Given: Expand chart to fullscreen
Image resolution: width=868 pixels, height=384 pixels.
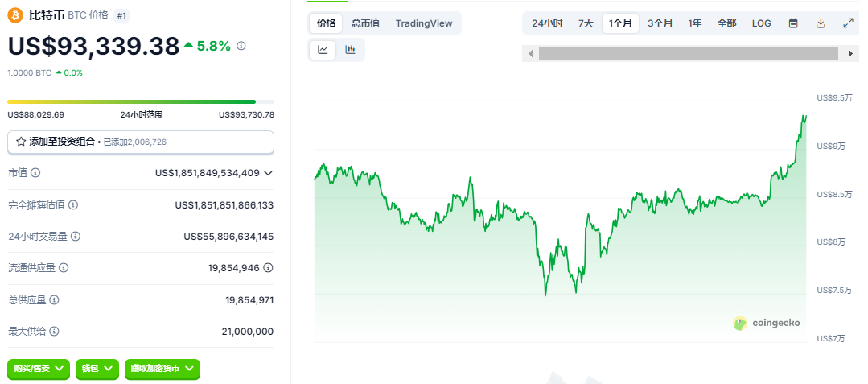Looking at the screenshot, I should [848, 23].
